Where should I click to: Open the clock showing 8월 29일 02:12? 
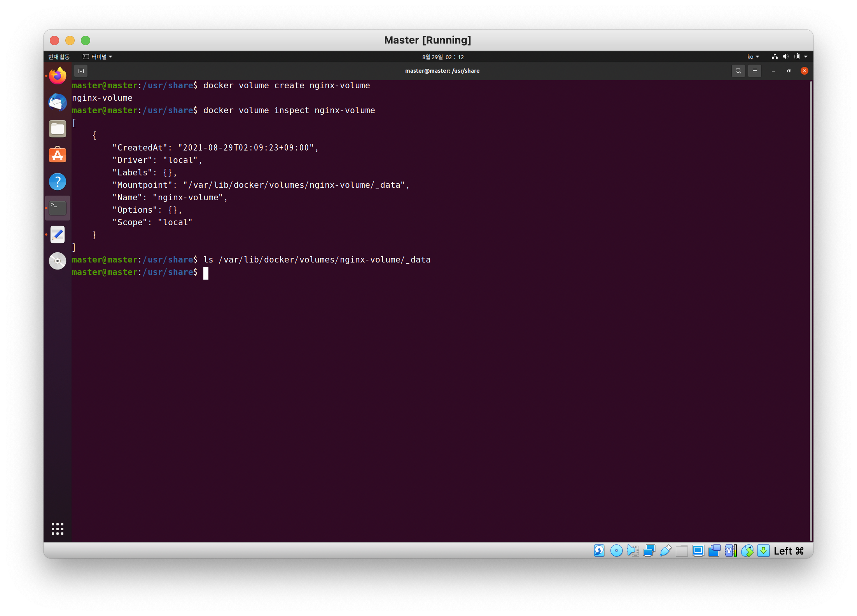pos(443,57)
